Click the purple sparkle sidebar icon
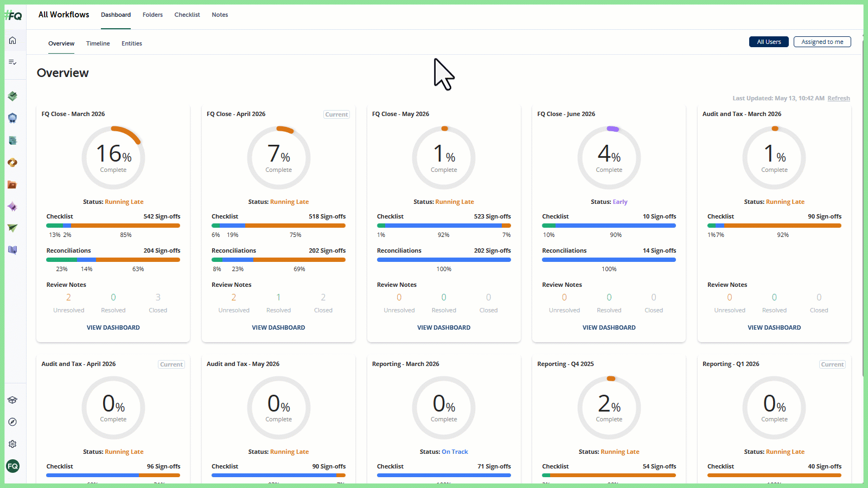This screenshot has width=868, height=488. pos(12,207)
